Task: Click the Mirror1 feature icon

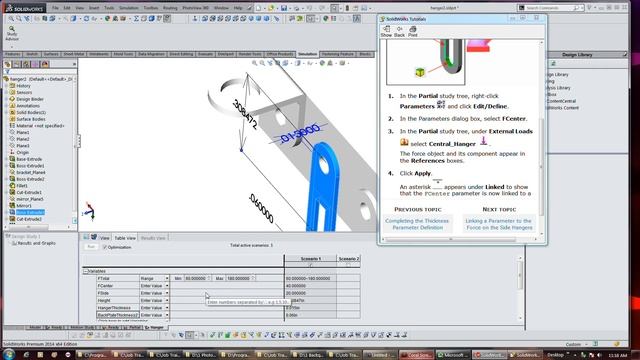Action: point(12,206)
